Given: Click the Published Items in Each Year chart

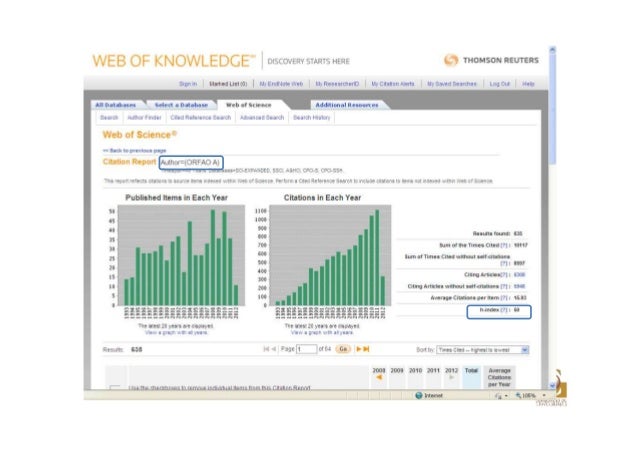Looking at the screenshot, I should pyautogui.click(x=176, y=259).
